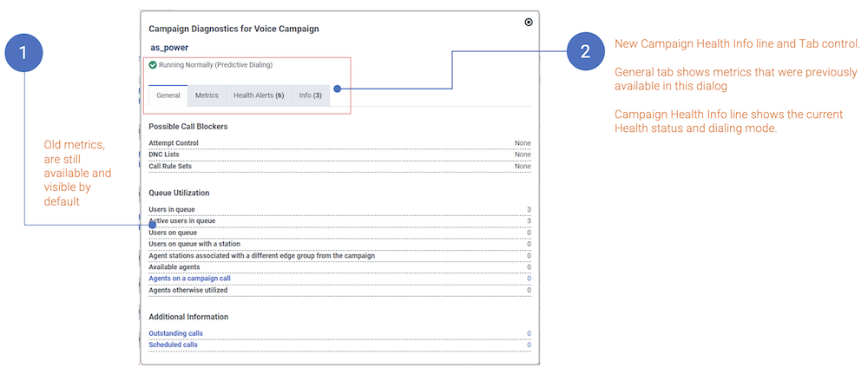868x368 pixels.
Task: Switch to the Metrics tab
Action: [207, 95]
